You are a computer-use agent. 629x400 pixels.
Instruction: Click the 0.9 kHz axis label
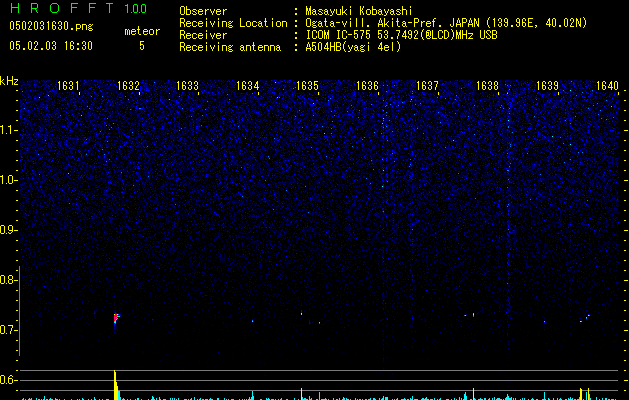click(x=7, y=230)
